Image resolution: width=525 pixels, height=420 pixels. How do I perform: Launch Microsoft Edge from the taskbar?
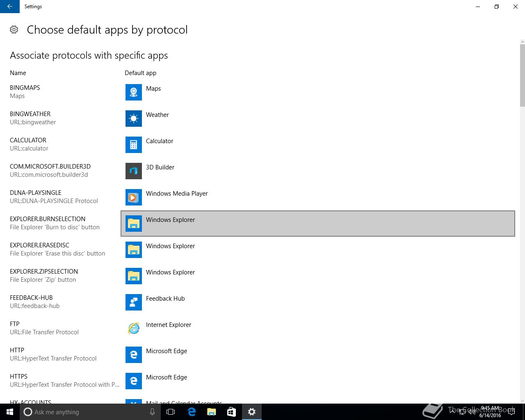(x=191, y=412)
